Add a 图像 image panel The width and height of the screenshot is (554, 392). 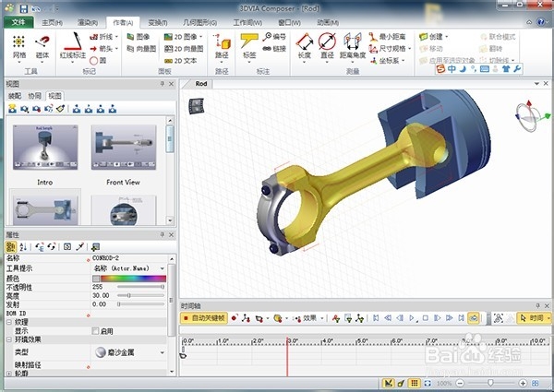tap(138, 37)
